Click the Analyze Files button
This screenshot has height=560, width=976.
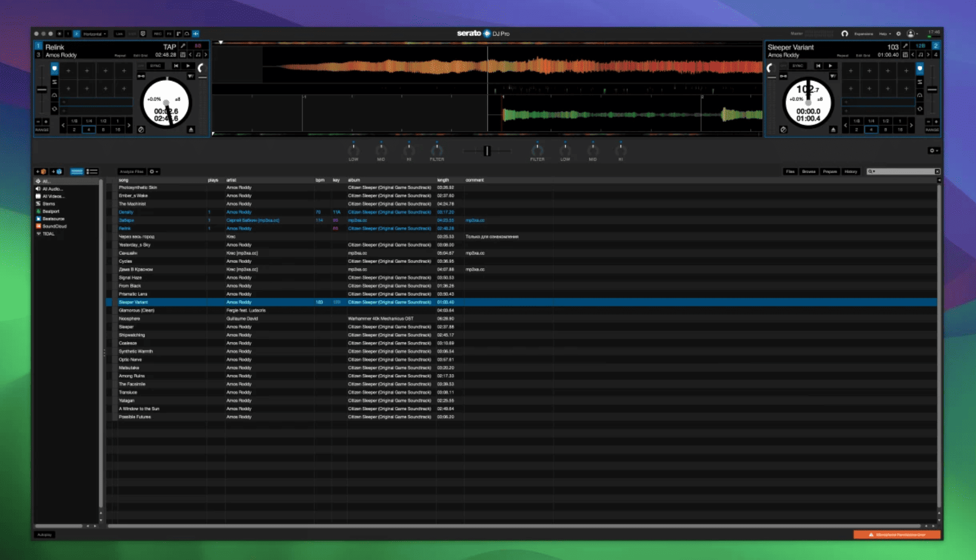132,172
